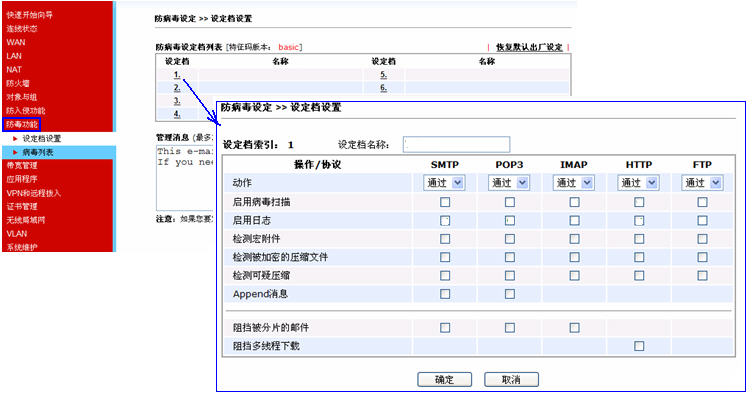Open SMTP 动作 dropdown
754x396 pixels.
(444, 183)
